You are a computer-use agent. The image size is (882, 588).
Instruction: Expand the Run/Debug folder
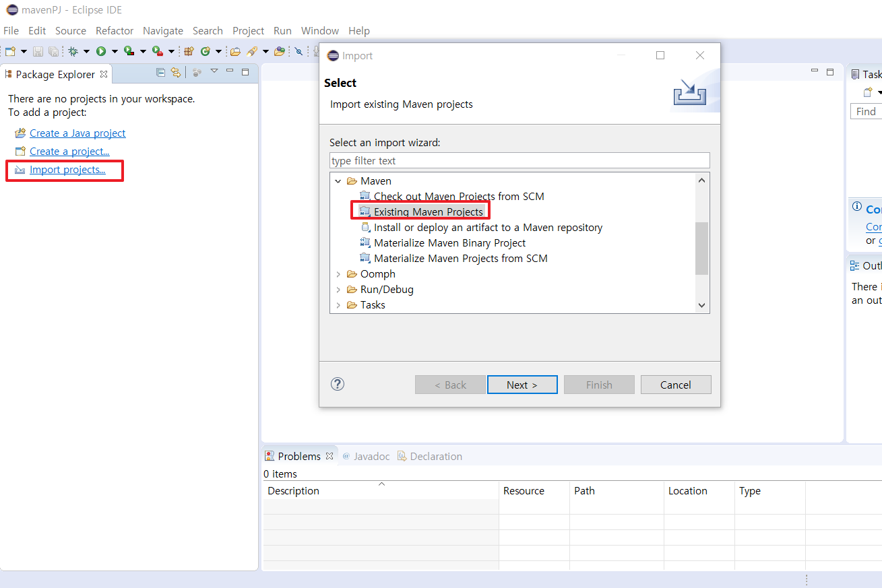(x=338, y=290)
